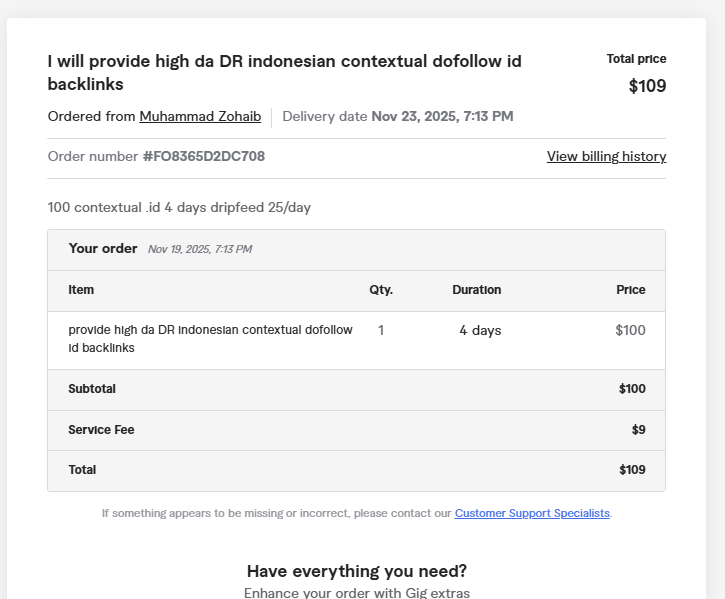
Task: Click the 4 days duration cell
Action: click(x=480, y=331)
